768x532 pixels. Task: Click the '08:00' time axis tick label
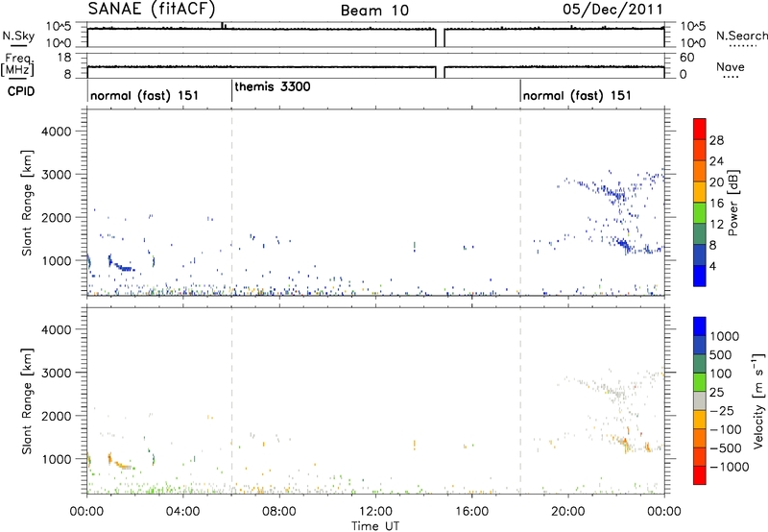pos(279,512)
